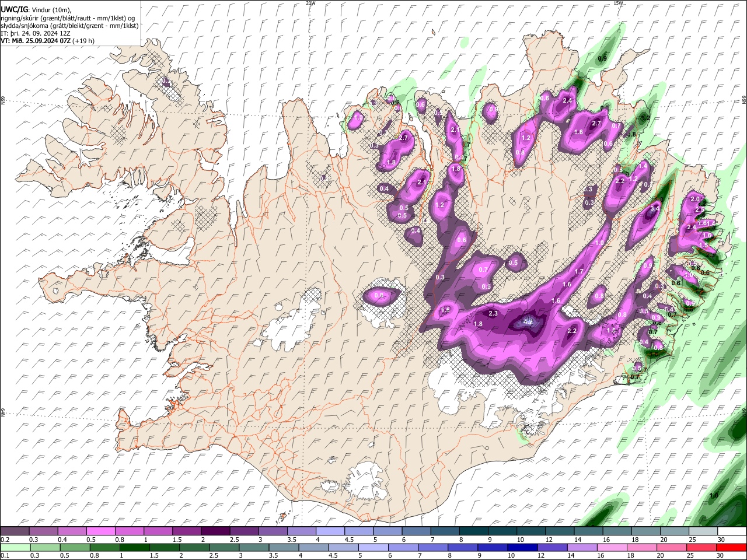Click the bottom-row green swatch at 0.5
Viewport: 747px width, 560px height.
click(75, 547)
